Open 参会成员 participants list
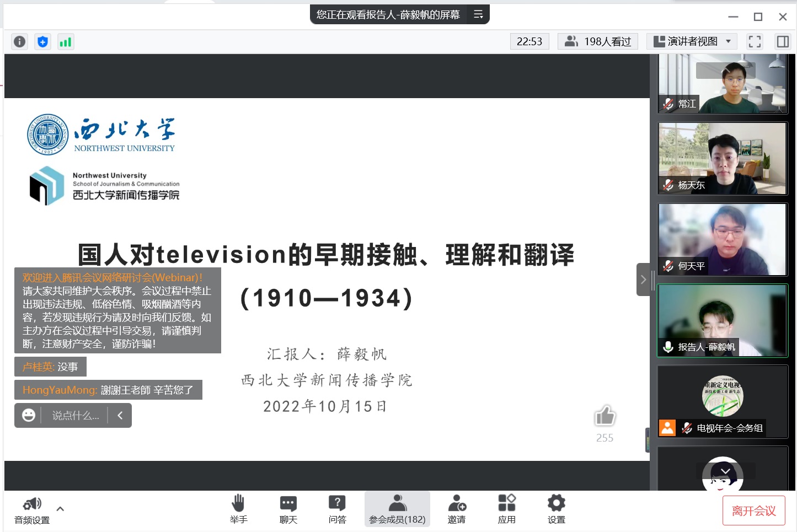The height and width of the screenshot is (532, 797). point(397,509)
